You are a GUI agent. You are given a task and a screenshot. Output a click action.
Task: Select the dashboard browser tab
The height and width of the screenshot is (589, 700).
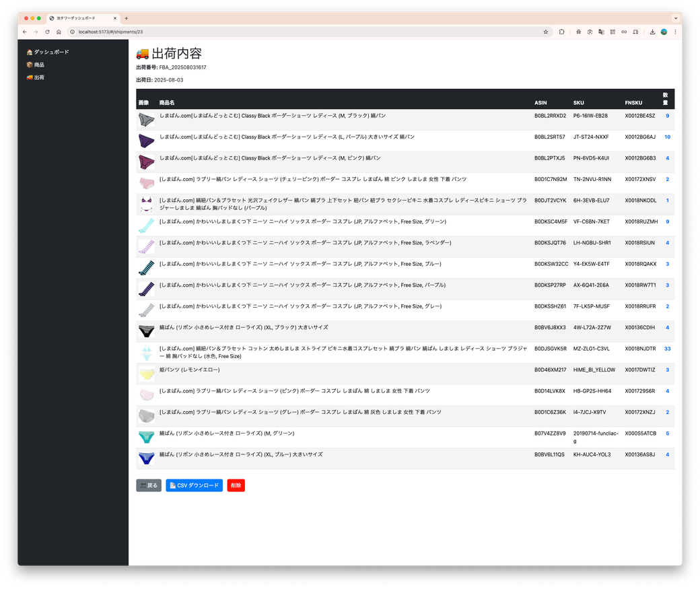83,18
